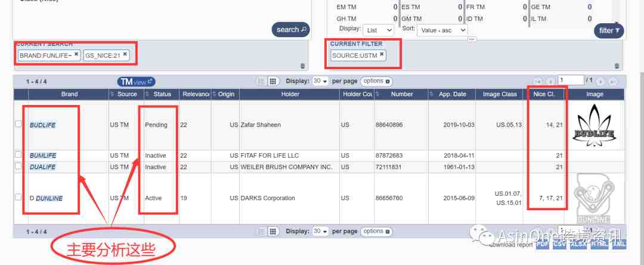
Task: Switch to grid view in bottom toolbar
Action: click(273, 232)
